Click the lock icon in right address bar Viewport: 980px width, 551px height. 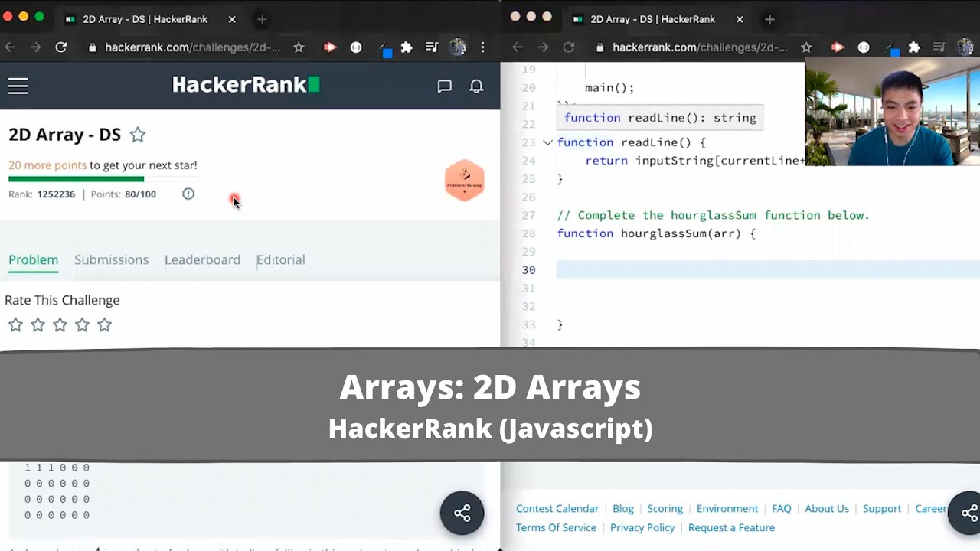click(x=599, y=47)
